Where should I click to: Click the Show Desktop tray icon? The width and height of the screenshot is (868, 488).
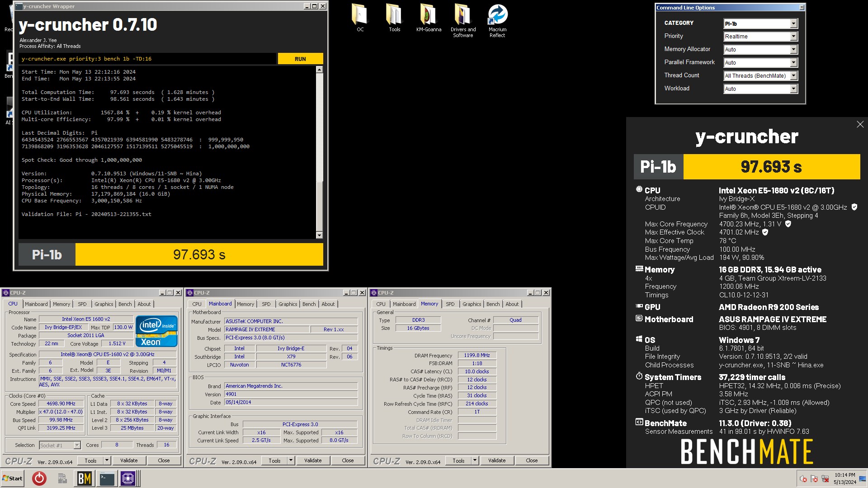point(863,478)
